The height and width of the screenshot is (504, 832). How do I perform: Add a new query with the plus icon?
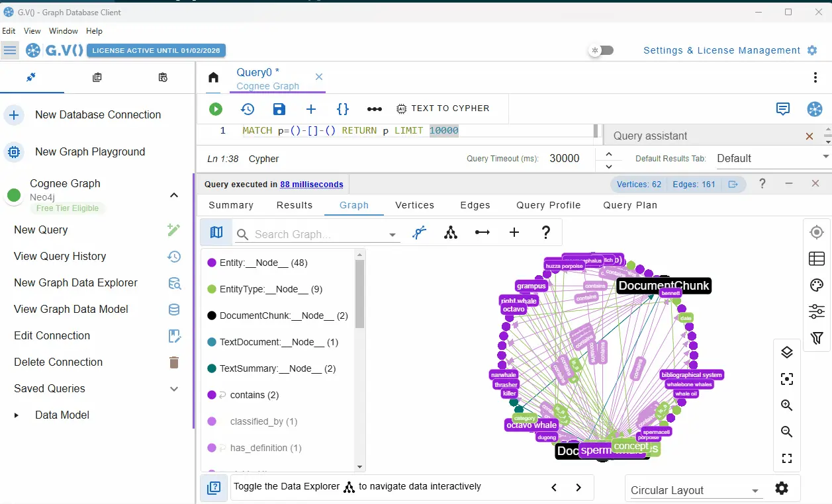click(311, 109)
